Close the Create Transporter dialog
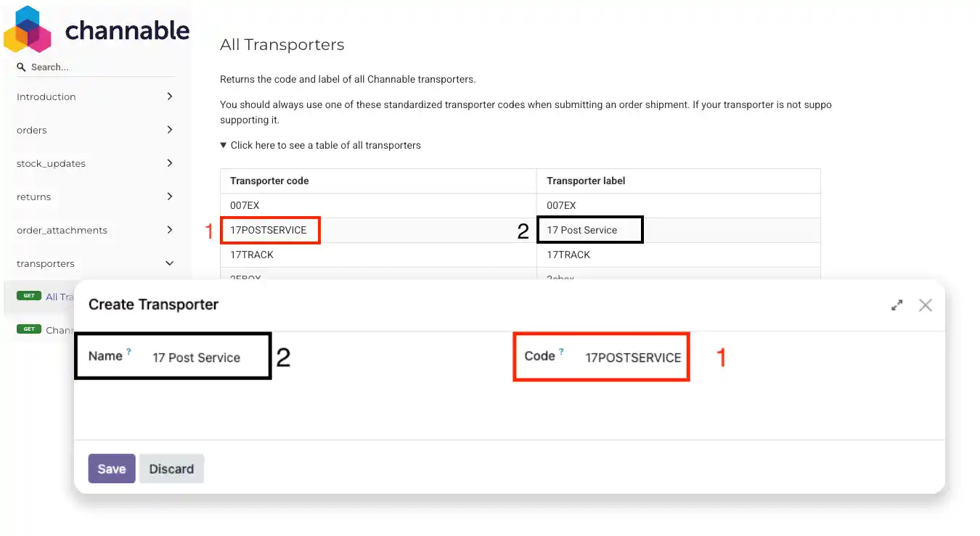This screenshot has width=980, height=536. (x=925, y=305)
